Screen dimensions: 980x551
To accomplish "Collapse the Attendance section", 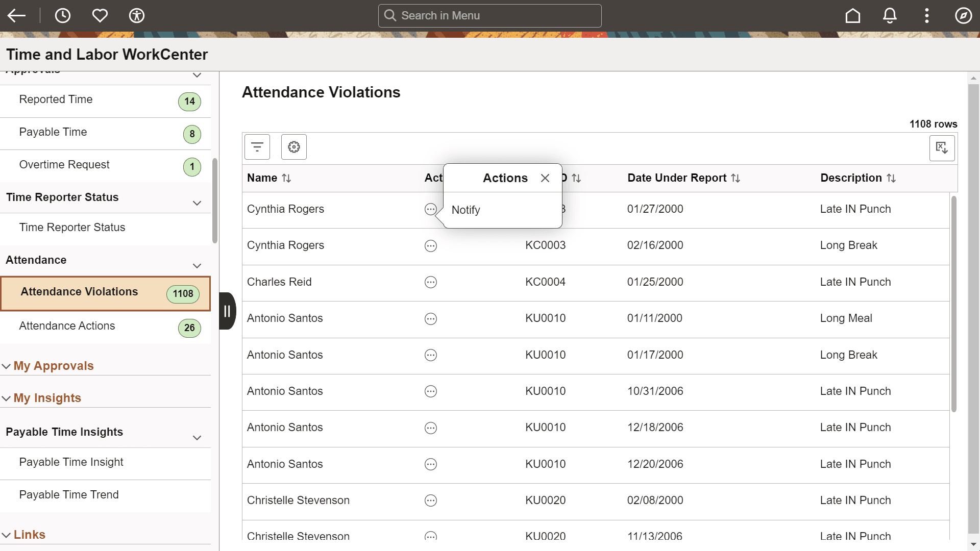I will click(197, 266).
